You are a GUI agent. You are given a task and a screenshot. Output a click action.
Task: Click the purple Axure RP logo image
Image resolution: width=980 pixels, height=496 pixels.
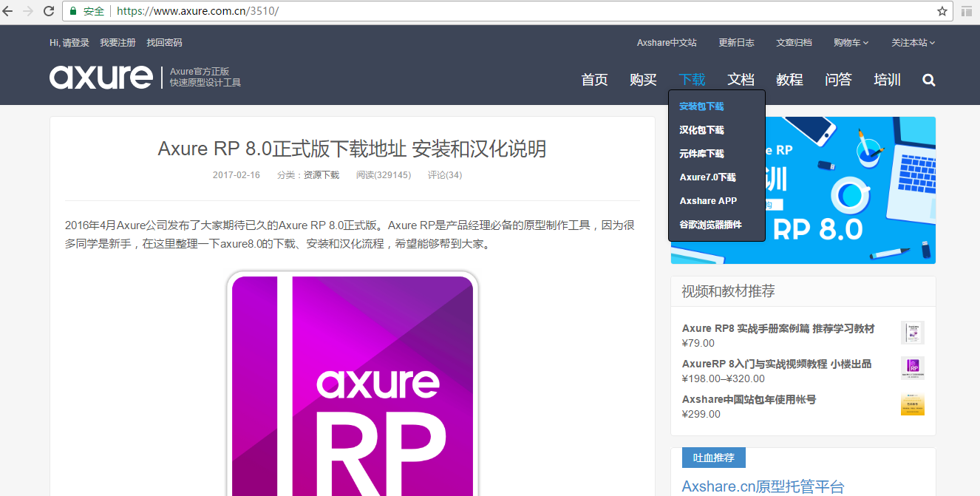click(353, 383)
